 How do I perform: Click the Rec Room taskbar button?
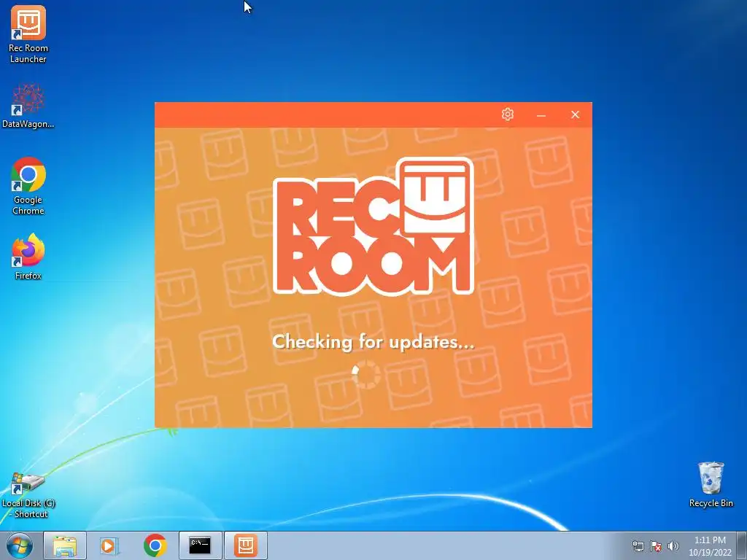click(246, 545)
